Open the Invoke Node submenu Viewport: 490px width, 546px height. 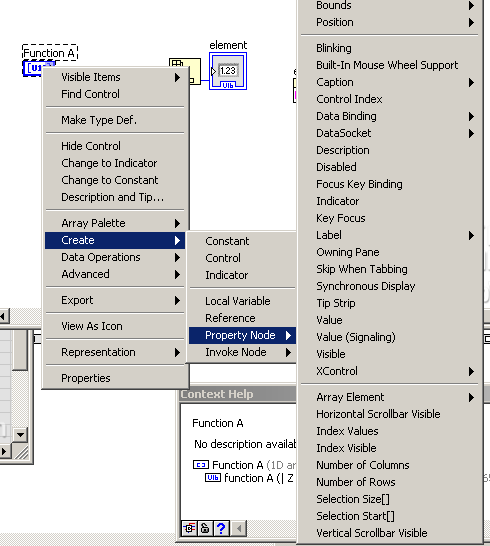pyautogui.click(x=242, y=352)
